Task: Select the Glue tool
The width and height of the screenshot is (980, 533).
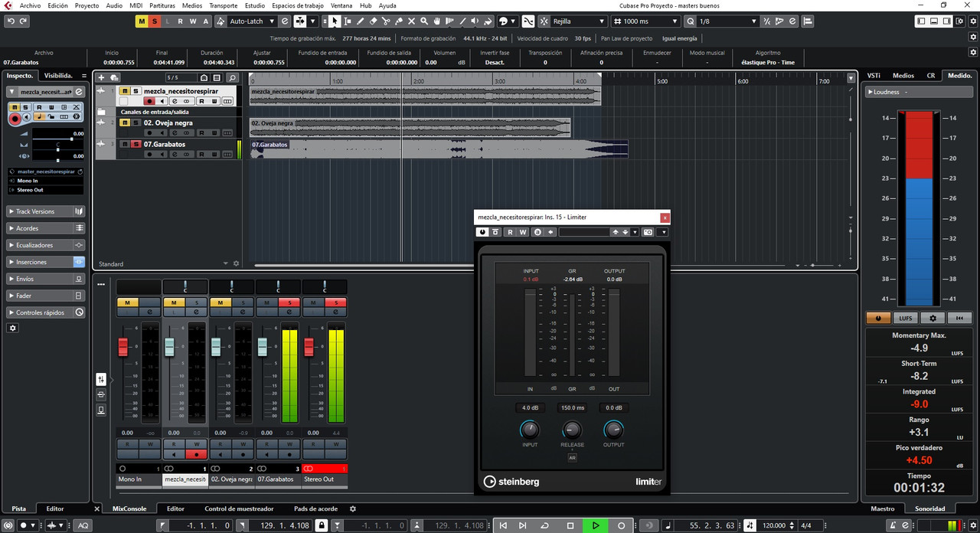Action: coord(399,21)
